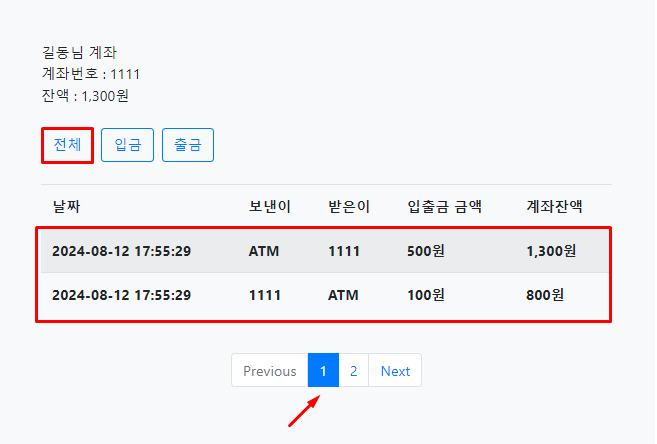
Task: Open page 2 in pagination
Action: 354,370
